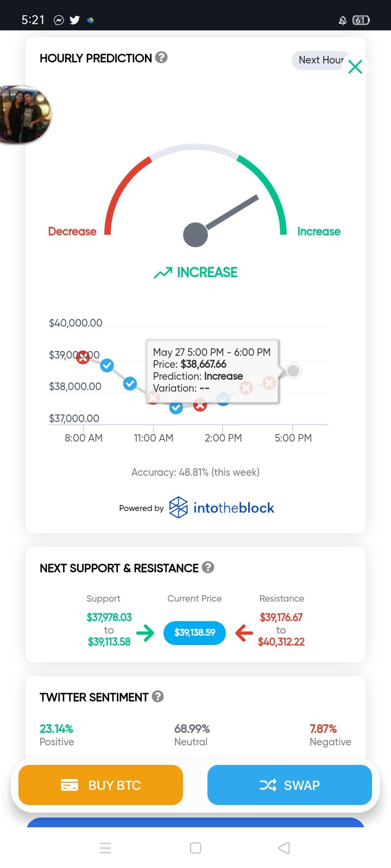Image resolution: width=391 pixels, height=868 pixels.
Task: Open Twitter Sentiment help question icon
Action: (158, 697)
